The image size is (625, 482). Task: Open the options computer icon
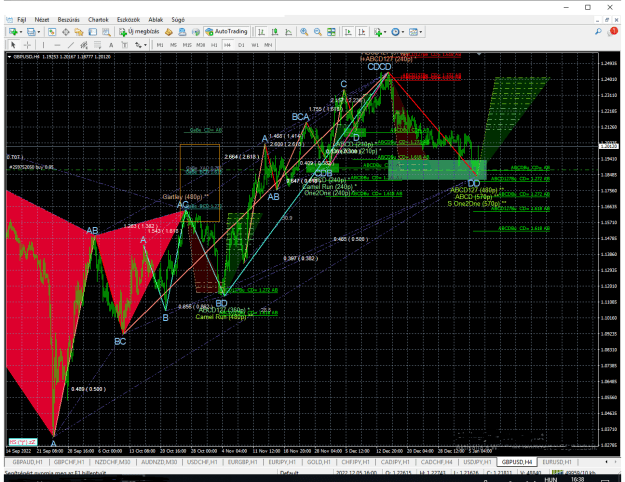[182, 32]
